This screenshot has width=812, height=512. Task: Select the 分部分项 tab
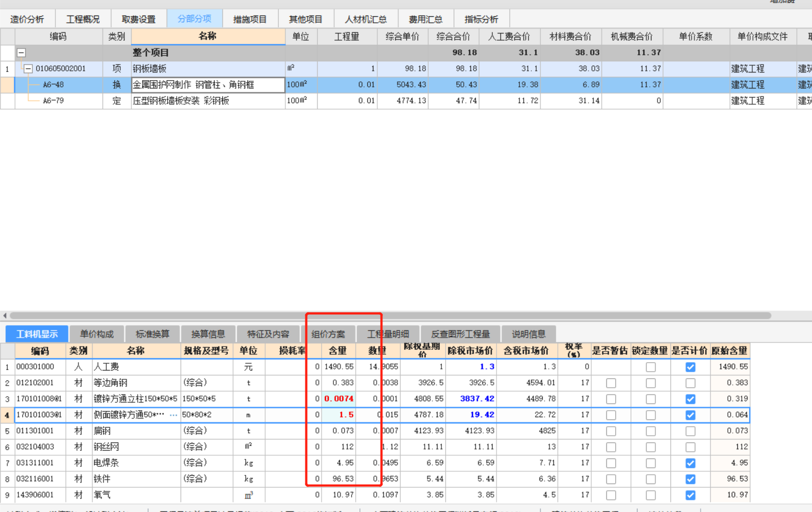195,18
